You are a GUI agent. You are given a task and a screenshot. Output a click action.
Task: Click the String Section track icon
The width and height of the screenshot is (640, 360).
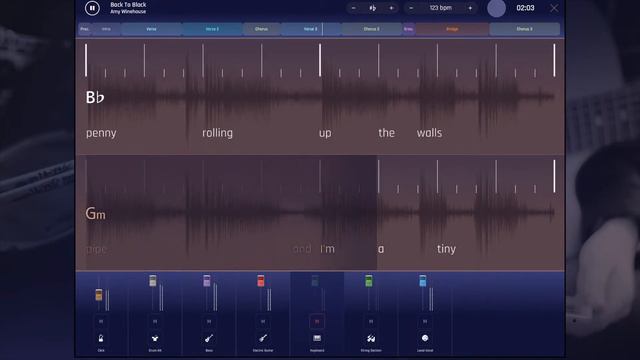point(371,338)
